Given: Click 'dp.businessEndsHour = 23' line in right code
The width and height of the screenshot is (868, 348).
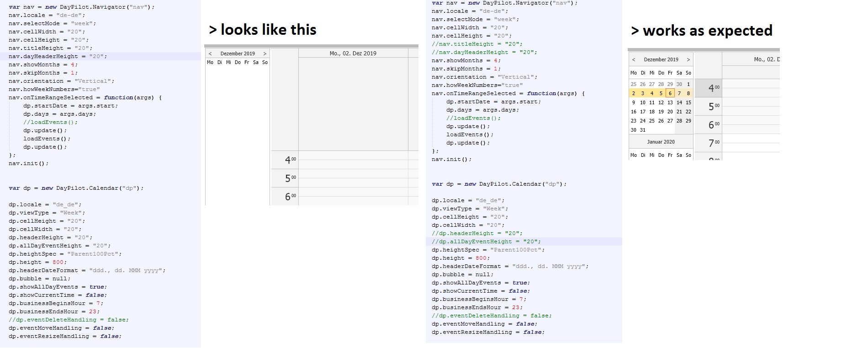Looking at the screenshot, I should 477,307.
